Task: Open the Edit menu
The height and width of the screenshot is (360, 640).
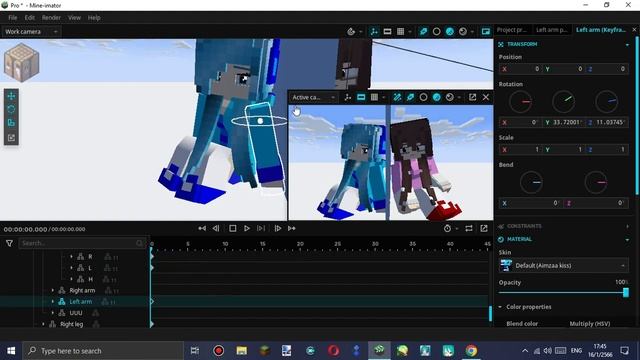Action: click(x=29, y=18)
